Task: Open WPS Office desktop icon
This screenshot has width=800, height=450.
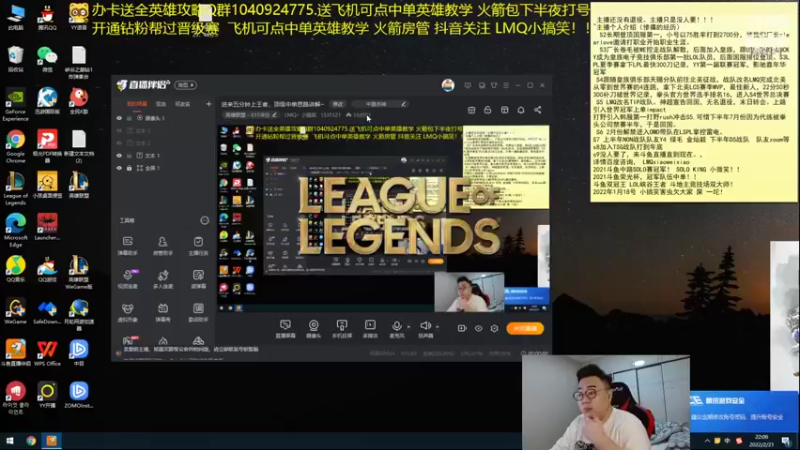Action: [47, 354]
